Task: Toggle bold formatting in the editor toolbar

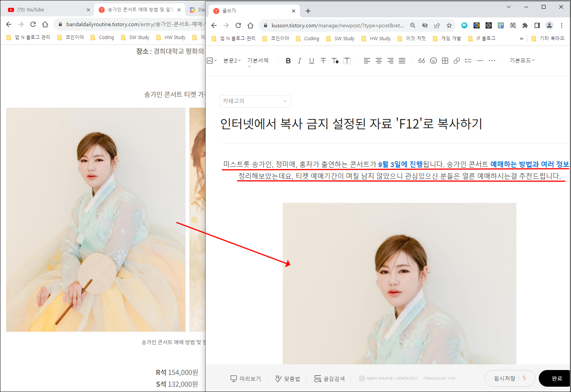Action: click(x=288, y=61)
